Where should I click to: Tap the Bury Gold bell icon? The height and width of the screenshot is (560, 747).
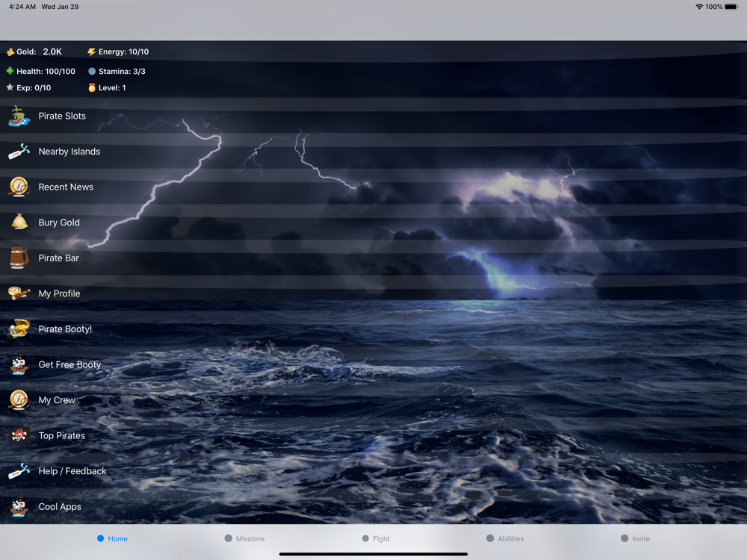(x=19, y=222)
